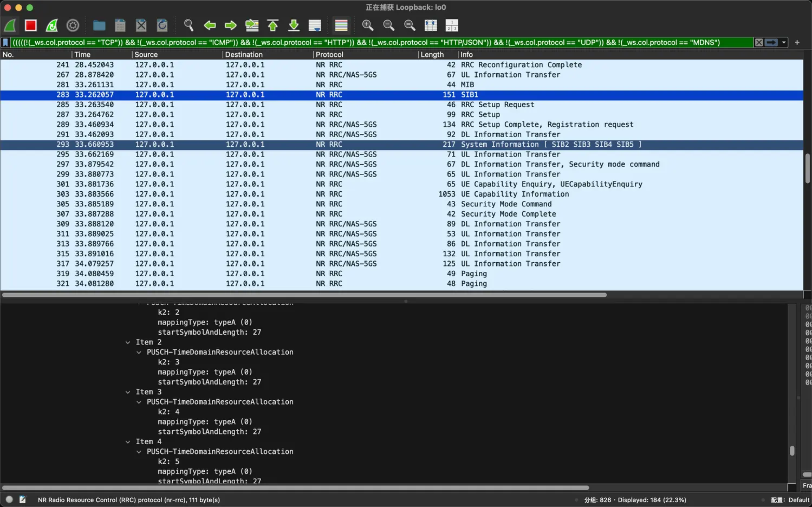Sort by Destination column header

pyautogui.click(x=268, y=55)
